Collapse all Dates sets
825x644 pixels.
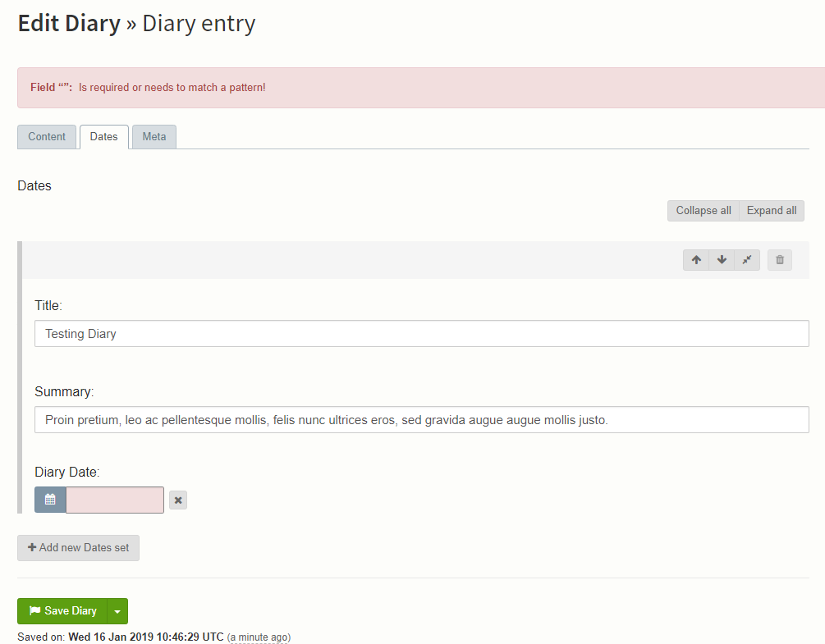pyautogui.click(x=703, y=210)
